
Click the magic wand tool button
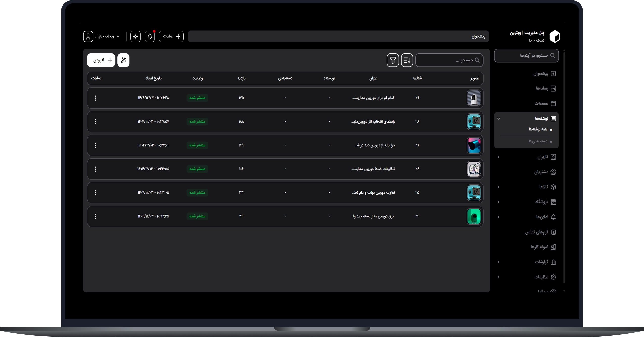(123, 60)
